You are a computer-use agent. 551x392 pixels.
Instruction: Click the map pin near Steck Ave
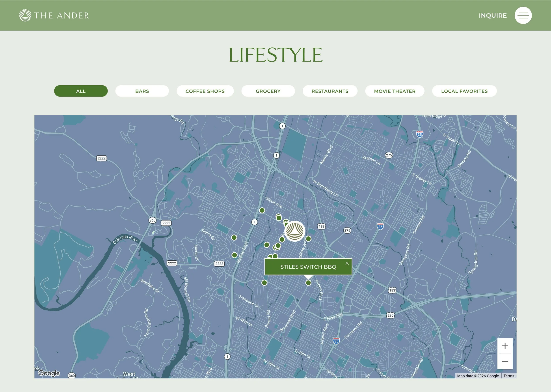(262, 210)
